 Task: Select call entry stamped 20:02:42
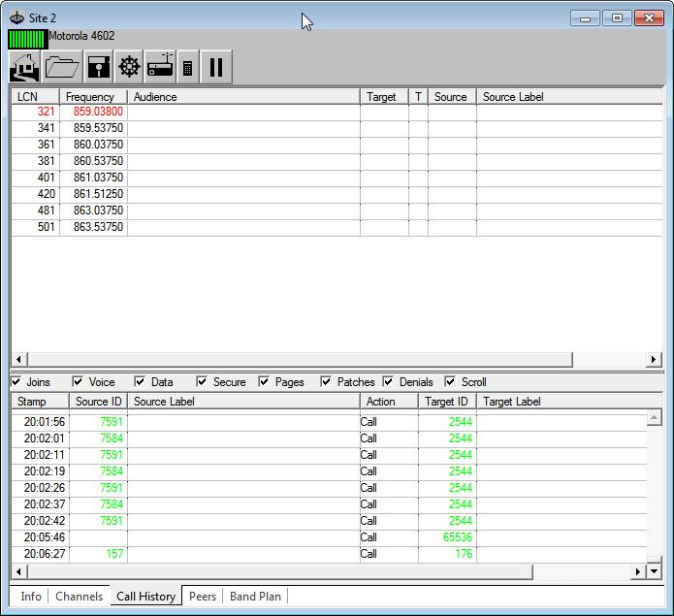coord(329,521)
